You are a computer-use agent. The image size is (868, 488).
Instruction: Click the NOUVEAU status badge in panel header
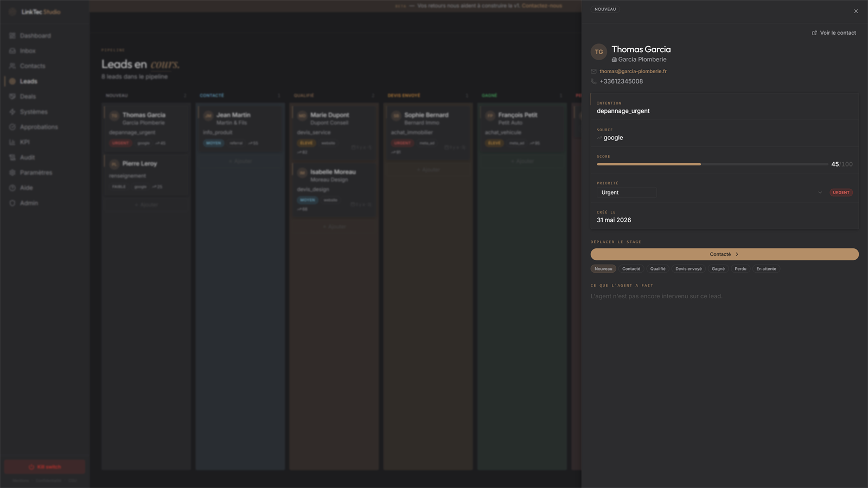click(605, 9)
